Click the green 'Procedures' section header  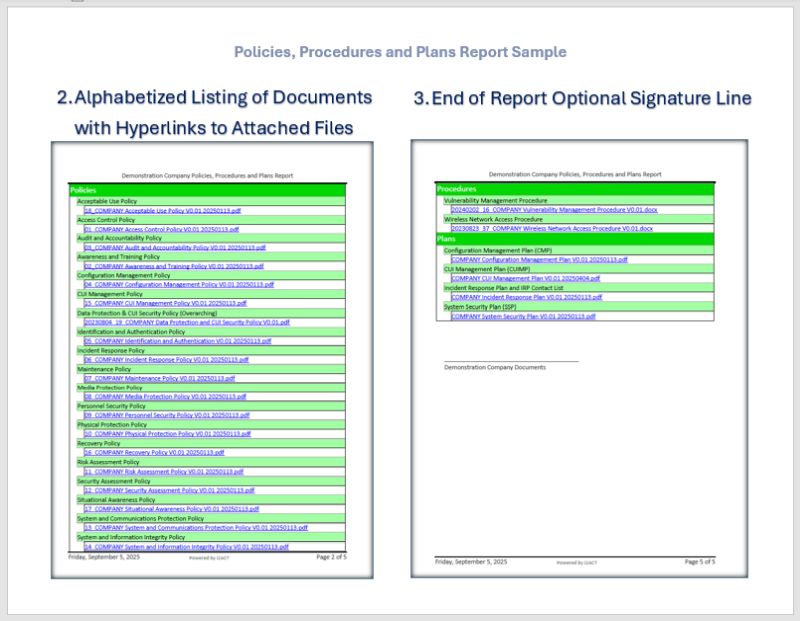coord(575,189)
